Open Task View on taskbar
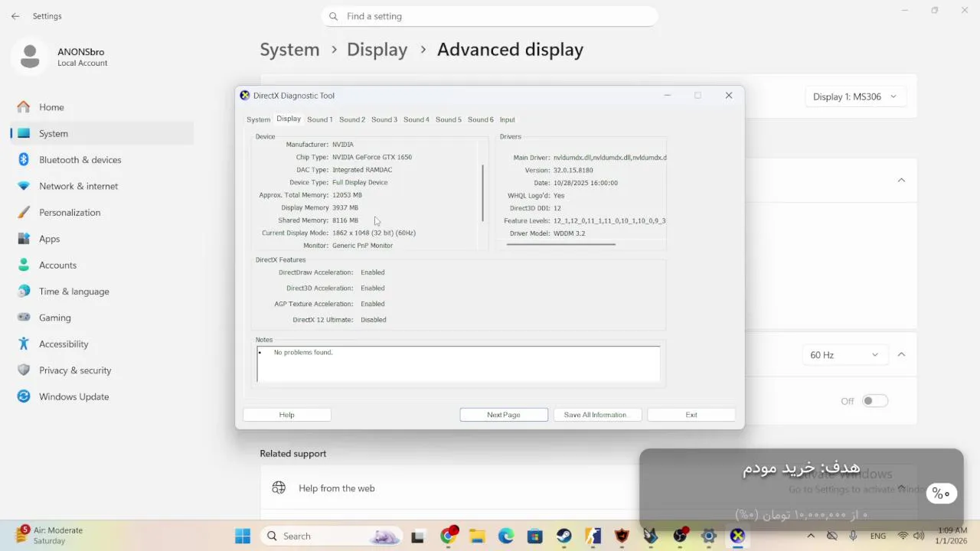Screen dimensions: 980x551 coord(417,536)
